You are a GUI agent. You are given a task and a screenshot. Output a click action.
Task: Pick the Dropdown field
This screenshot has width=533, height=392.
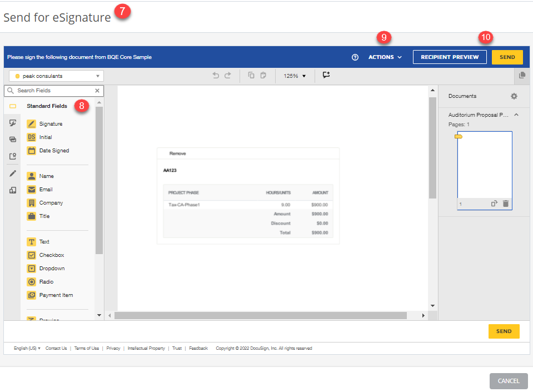[x=46, y=268]
